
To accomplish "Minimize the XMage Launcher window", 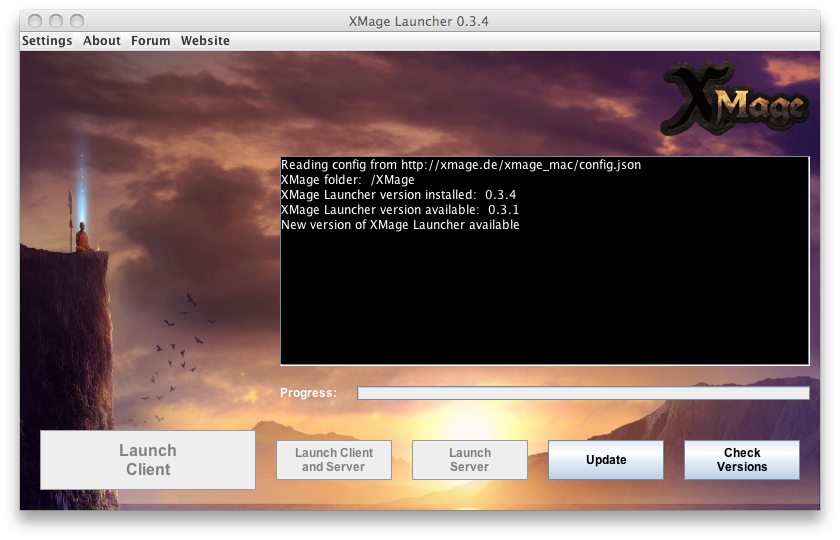I will (x=56, y=21).
